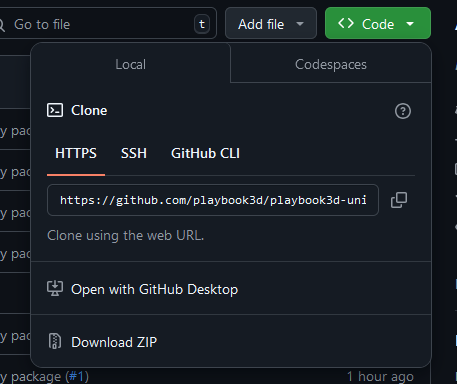This screenshot has width=457, height=384.
Task: Open the clone help question-mark icon
Action: [x=403, y=111]
